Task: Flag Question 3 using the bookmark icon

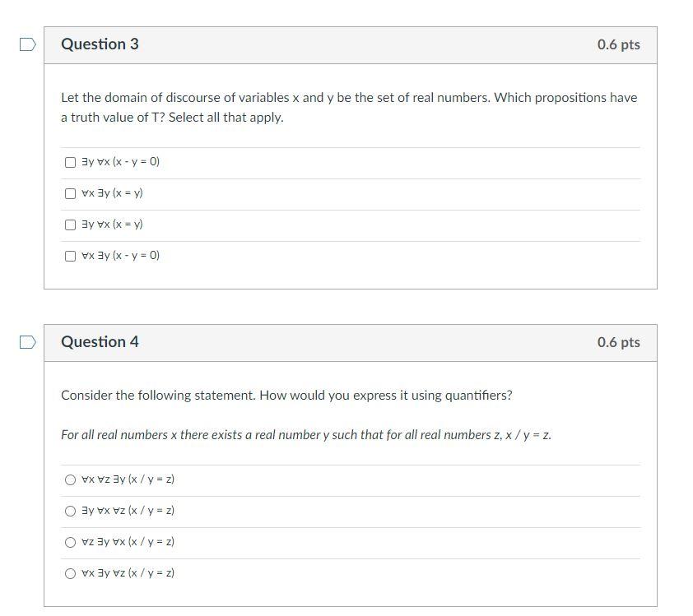Action: pyautogui.click(x=26, y=44)
